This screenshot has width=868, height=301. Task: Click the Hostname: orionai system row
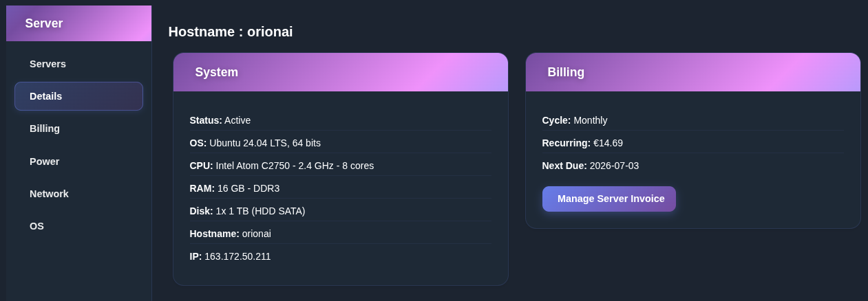[x=340, y=234]
